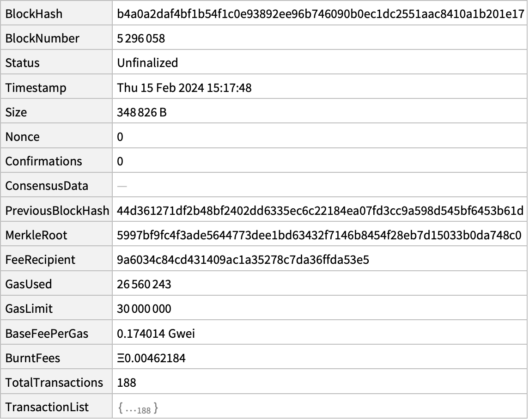Click the Status value Unfinalized
529x420 pixels.
click(x=147, y=63)
